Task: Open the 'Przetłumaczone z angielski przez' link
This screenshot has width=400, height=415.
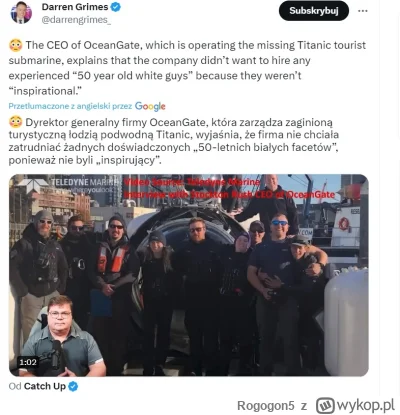Action: [70, 106]
